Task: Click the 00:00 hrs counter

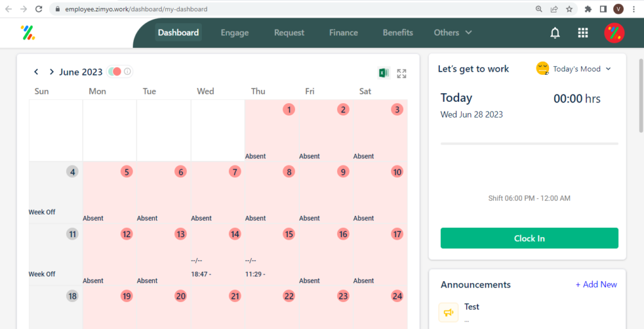Action: [577, 99]
